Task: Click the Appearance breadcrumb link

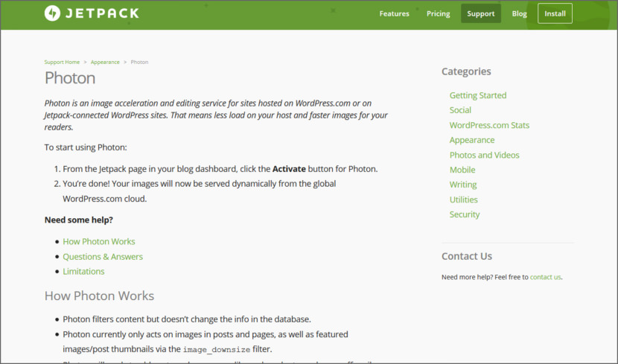Action: (105, 62)
